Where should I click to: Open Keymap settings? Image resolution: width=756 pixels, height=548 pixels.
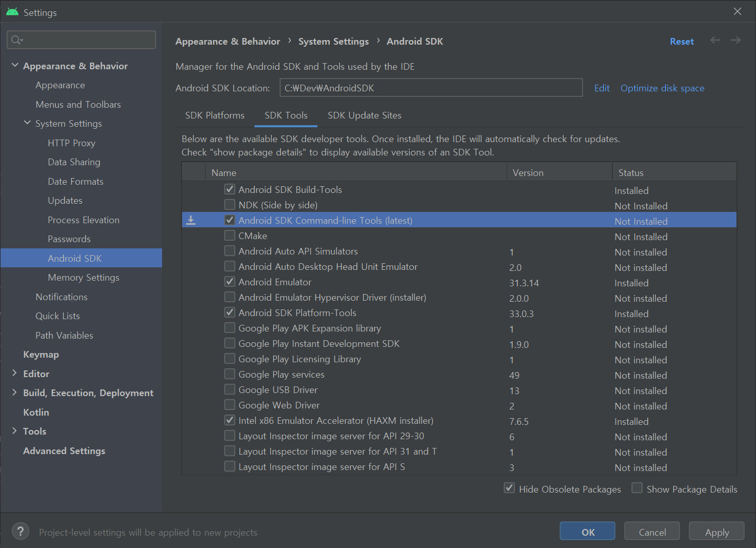41,355
